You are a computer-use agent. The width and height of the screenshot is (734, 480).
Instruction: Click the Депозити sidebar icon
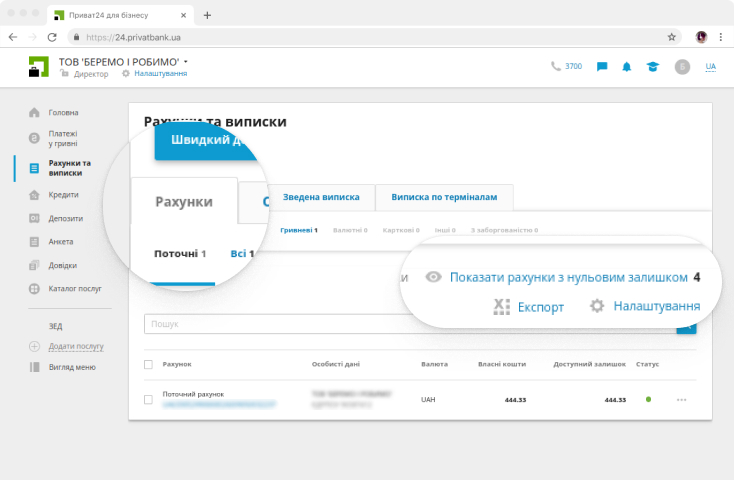point(34,218)
